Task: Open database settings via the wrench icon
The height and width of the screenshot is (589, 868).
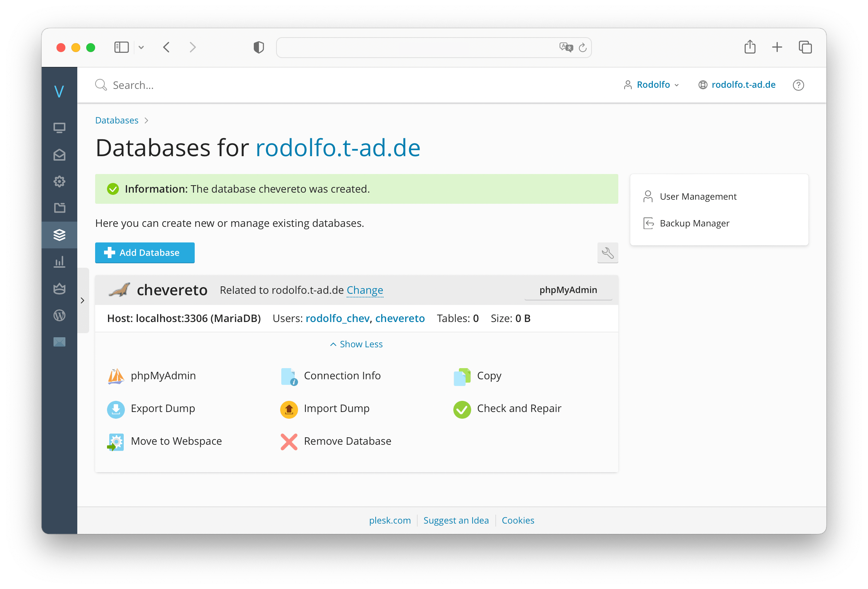Action: (x=608, y=252)
